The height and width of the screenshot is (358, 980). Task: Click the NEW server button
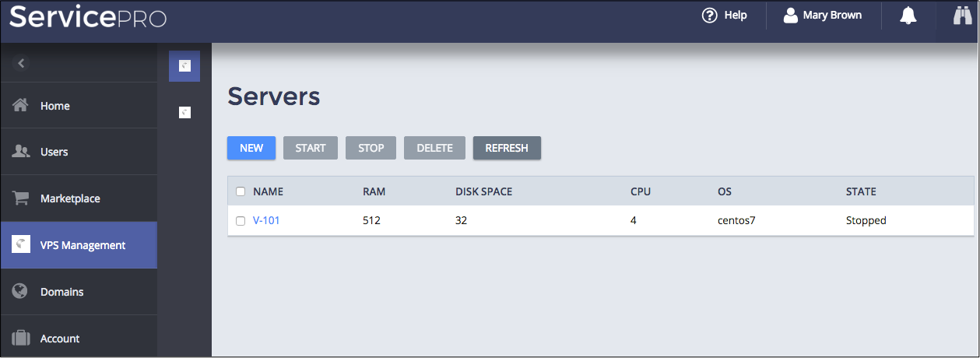pyautogui.click(x=251, y=148)
